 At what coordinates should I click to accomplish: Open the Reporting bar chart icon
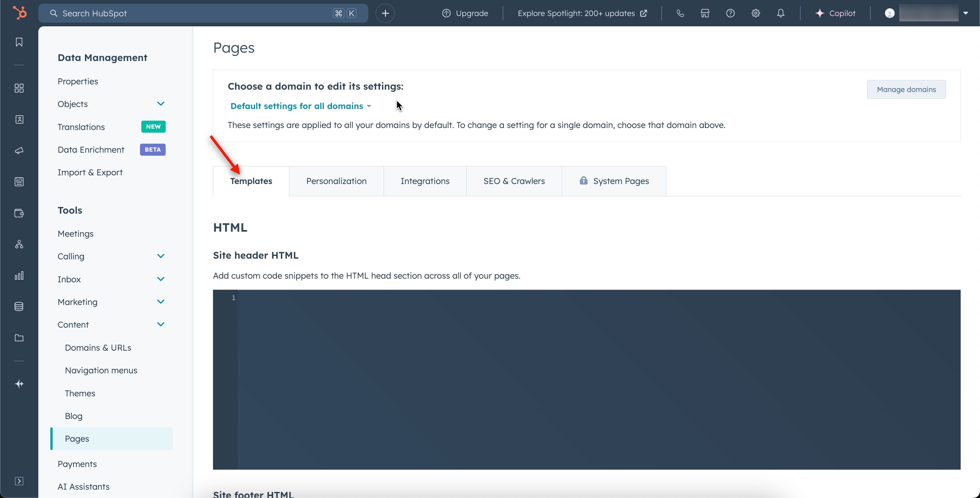click(x=19, y=275)
